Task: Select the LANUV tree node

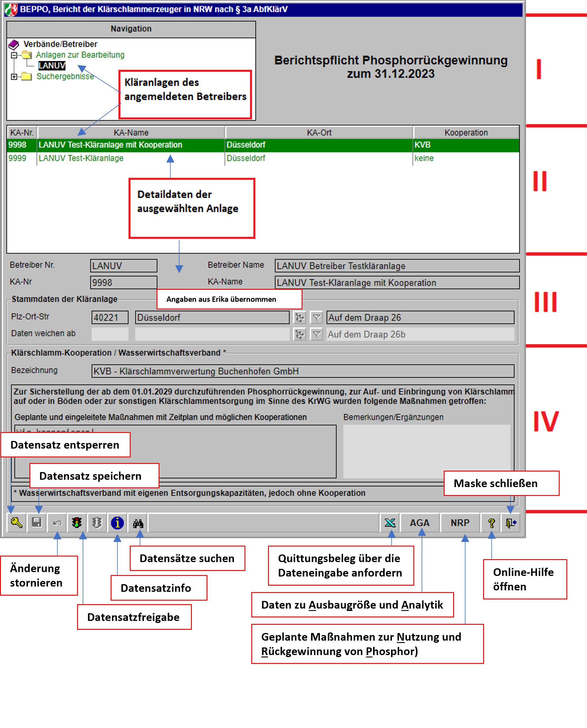Action: point(52,66)
